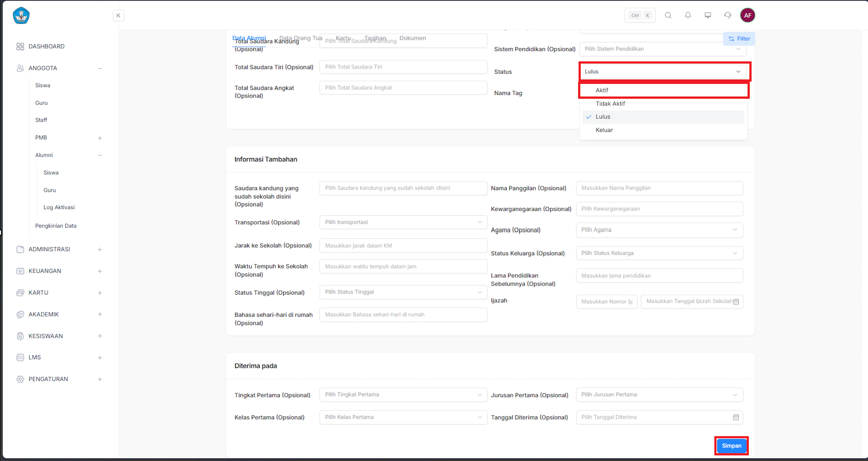Open the Kelas Pertama dropdown

pyautogui.click(x=403, y=417)
